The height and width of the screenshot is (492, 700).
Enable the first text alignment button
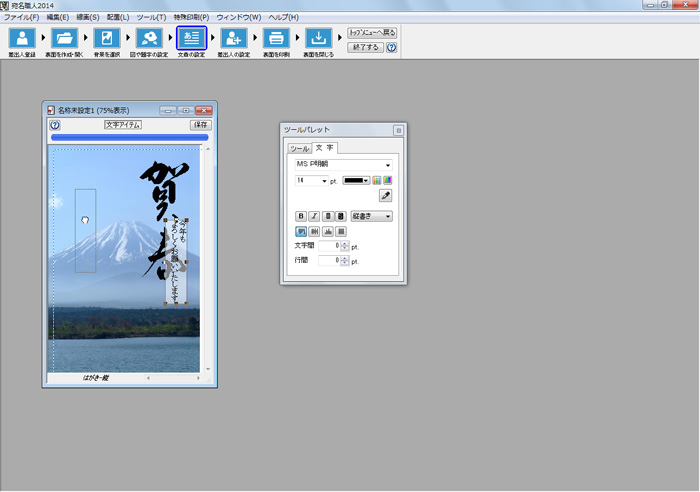[301, 231]
